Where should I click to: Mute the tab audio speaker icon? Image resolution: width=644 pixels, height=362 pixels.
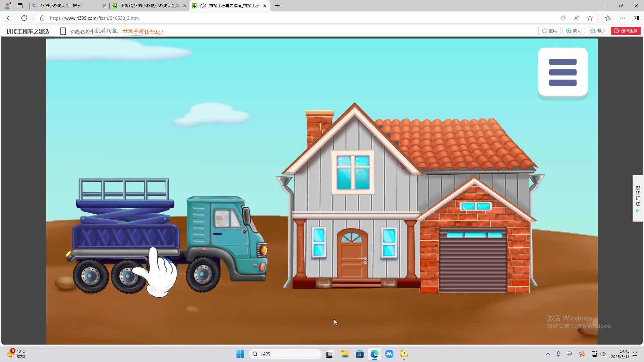(203, 6)
